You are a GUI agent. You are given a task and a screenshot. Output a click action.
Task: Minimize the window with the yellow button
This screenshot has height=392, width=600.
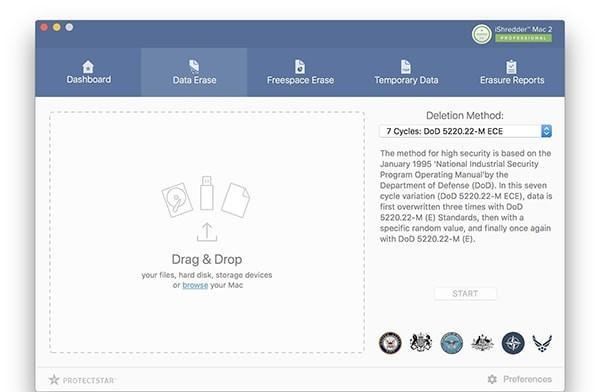point(57,27)
